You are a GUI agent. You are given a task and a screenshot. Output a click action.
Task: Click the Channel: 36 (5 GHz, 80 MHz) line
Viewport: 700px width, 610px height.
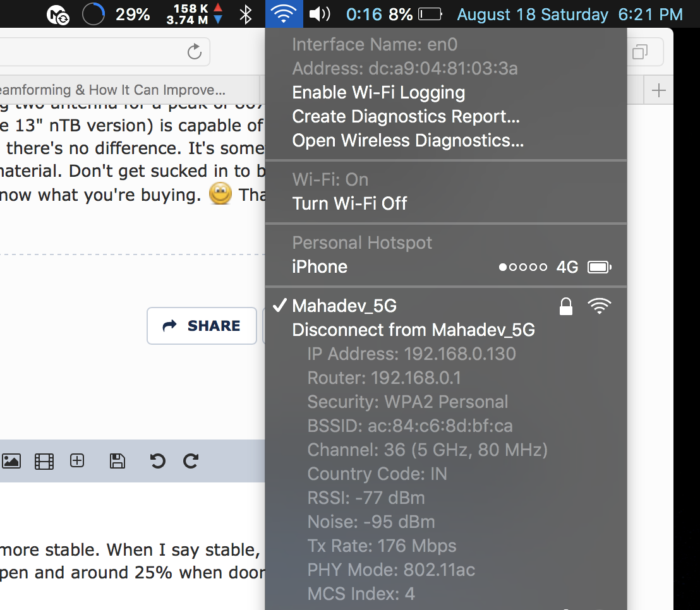pyautogui.click(x=427, y=450)
